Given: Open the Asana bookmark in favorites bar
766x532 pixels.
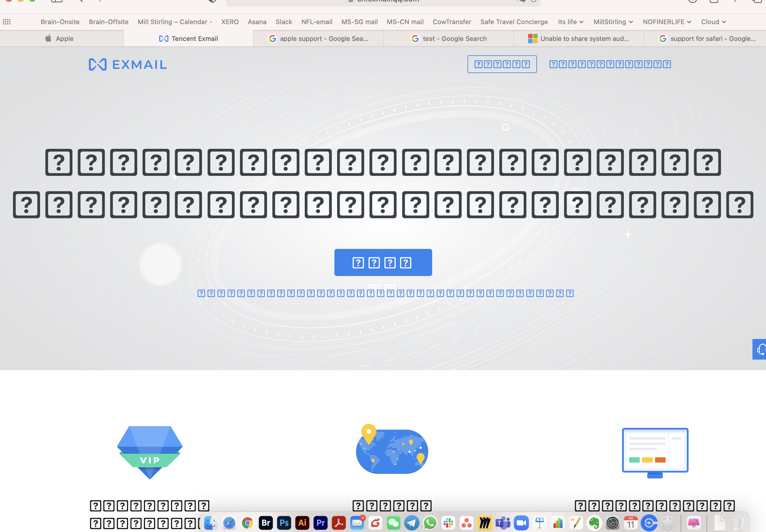Looking at the screenshot, I should coord(257,22).
